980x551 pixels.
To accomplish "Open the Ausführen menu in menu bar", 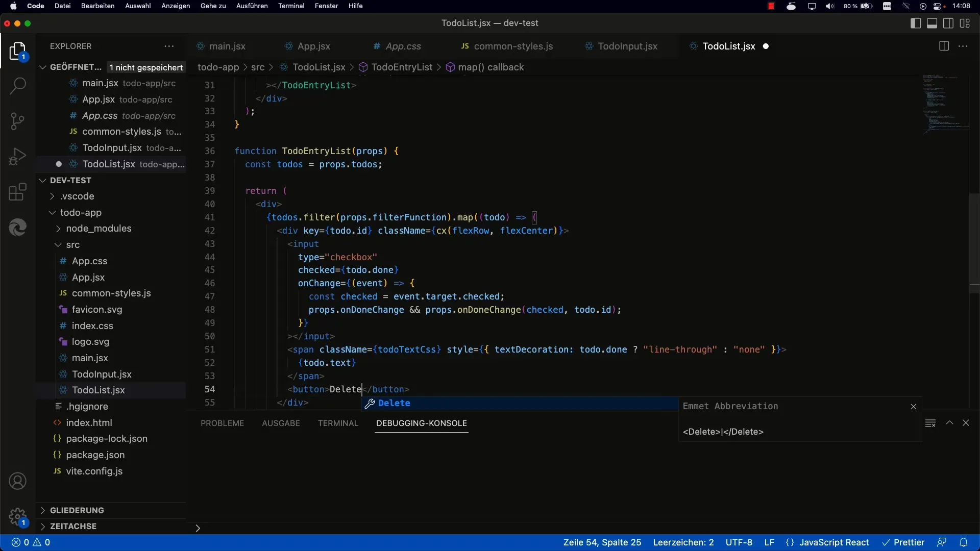I will point(252,6).
